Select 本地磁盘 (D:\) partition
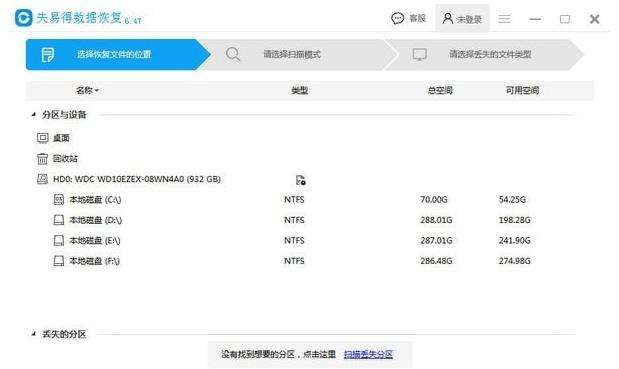619x369 pixels. tap(96, 220)
